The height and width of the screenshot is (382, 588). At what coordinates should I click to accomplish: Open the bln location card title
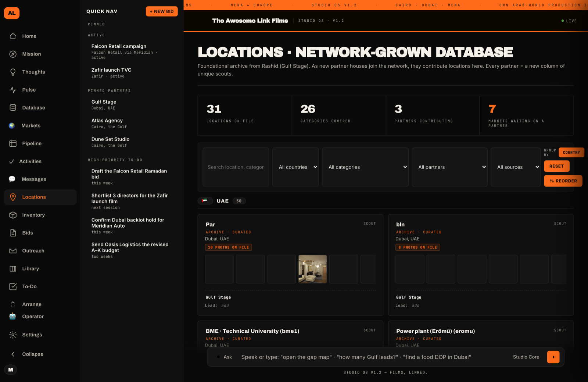pyautogui.click(x=400, y=224)
